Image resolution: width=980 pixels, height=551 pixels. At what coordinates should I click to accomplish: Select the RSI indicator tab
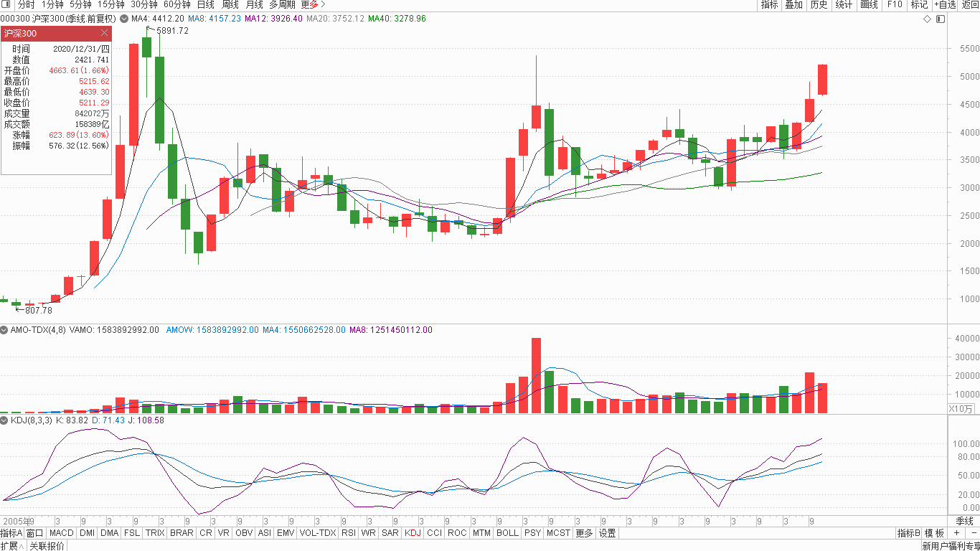point(349,533)
